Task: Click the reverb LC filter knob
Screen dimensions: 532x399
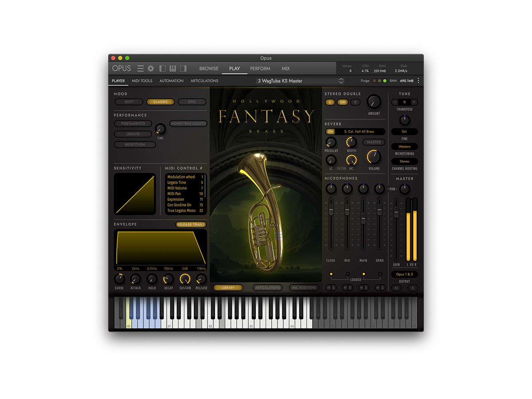Action: click(x=331, y=160)
